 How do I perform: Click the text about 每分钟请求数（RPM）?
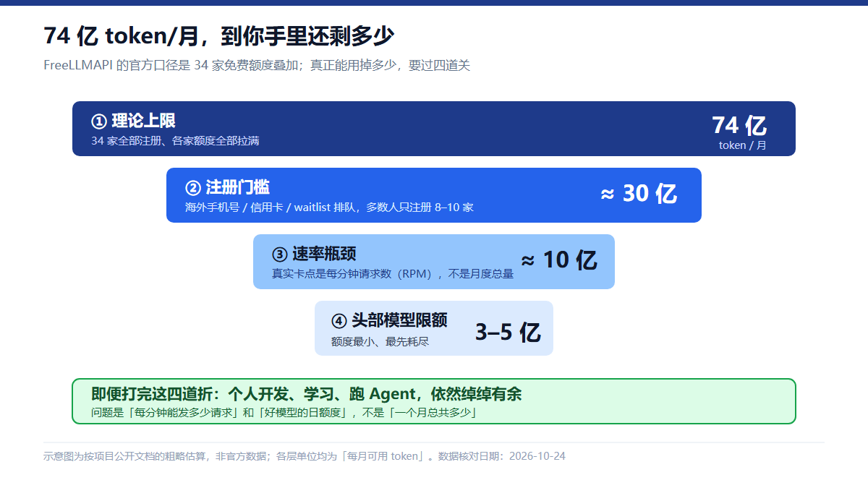[393, 274]
